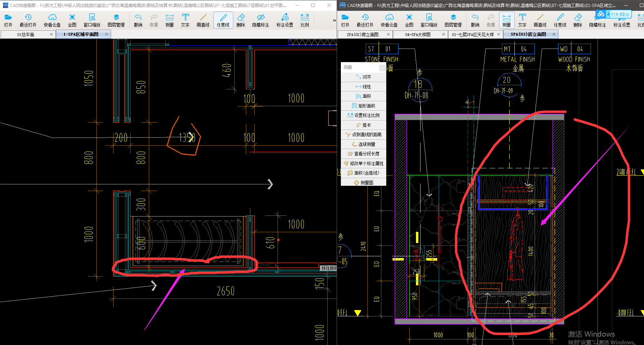Select 画直线 tool in left window
Image resolution: width=644 pixels, height=345 pixels.
click(x=203, y=20)
